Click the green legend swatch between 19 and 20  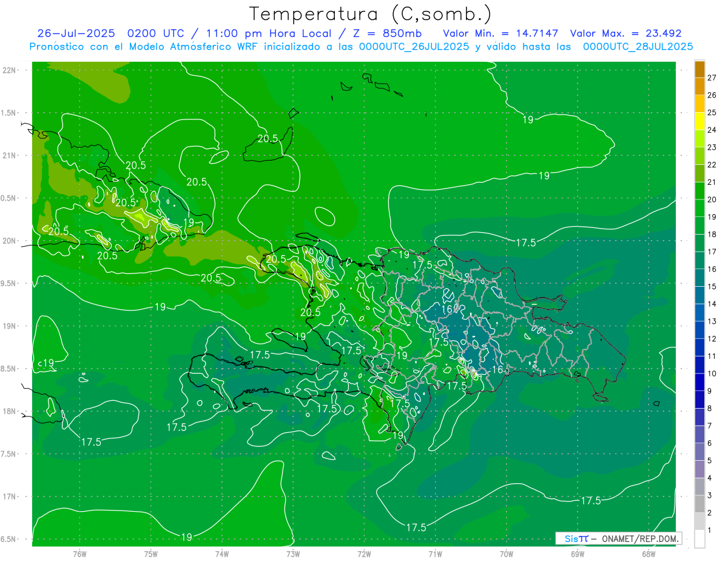point(699,208)
